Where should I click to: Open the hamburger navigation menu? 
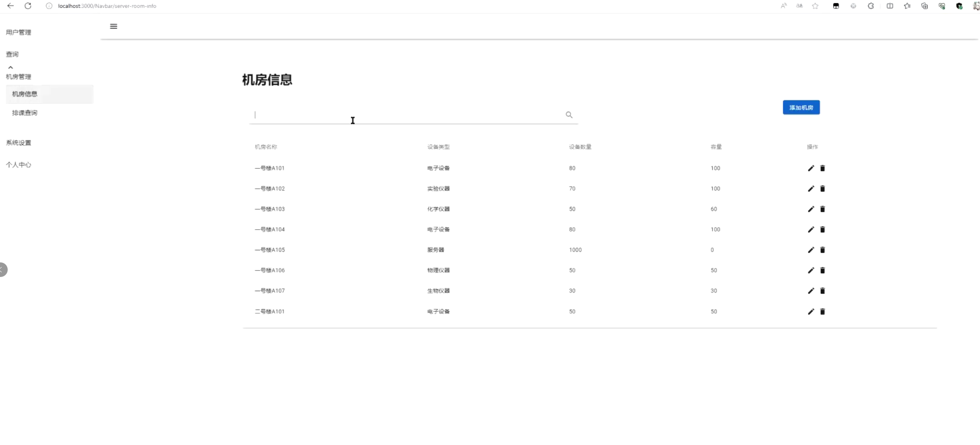[113, 26]
